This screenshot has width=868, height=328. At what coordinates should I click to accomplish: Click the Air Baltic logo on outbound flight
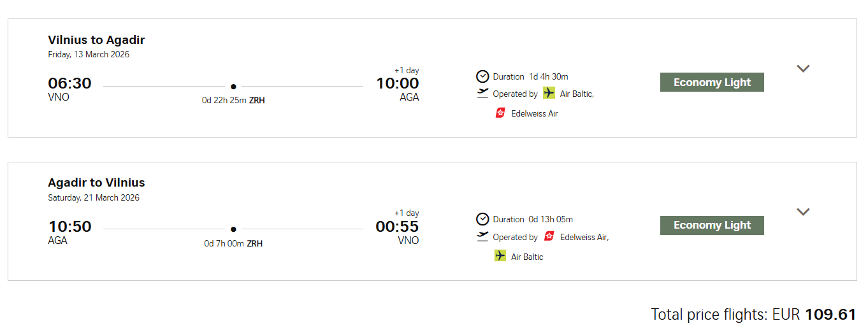[x=549, y=94]
